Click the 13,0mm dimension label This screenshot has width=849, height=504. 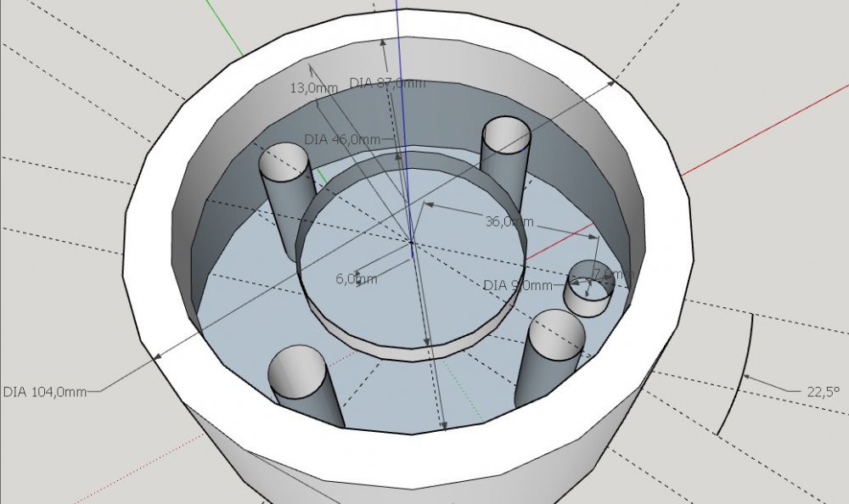(306, 87)
